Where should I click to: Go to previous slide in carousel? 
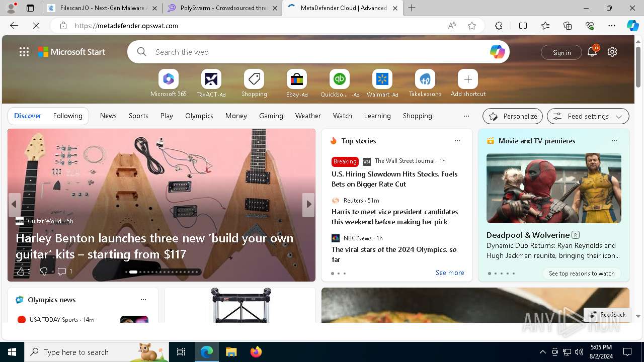14,204
